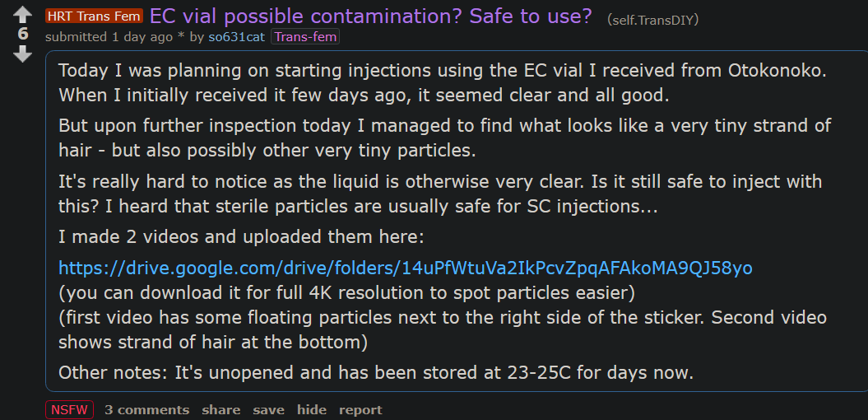
Task: Open the post title 'EC vial possible contamination?'
Action: pos(370,16)
